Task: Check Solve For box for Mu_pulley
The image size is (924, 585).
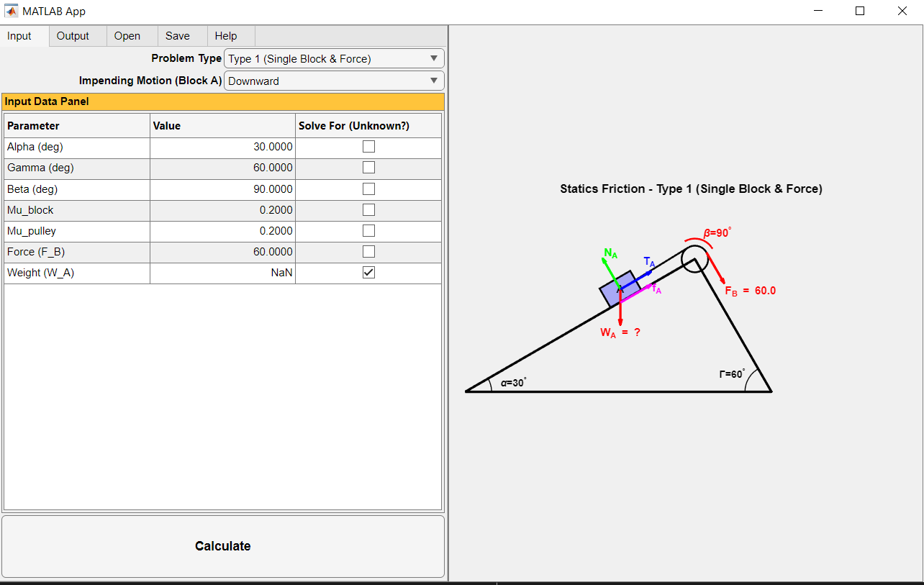Action: 368,231
